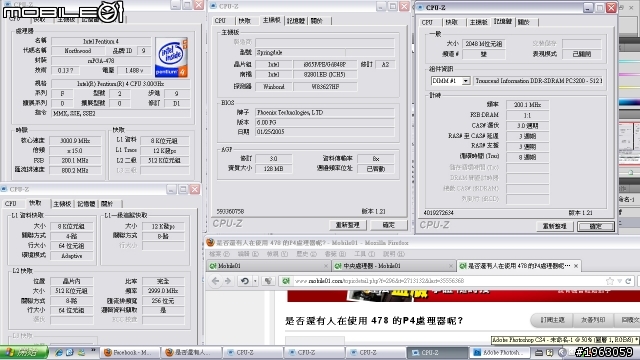This screenshot has width=640, height=360.
Task: Select CPU tab in cache CPU-Z window
Action: (11, 204)
